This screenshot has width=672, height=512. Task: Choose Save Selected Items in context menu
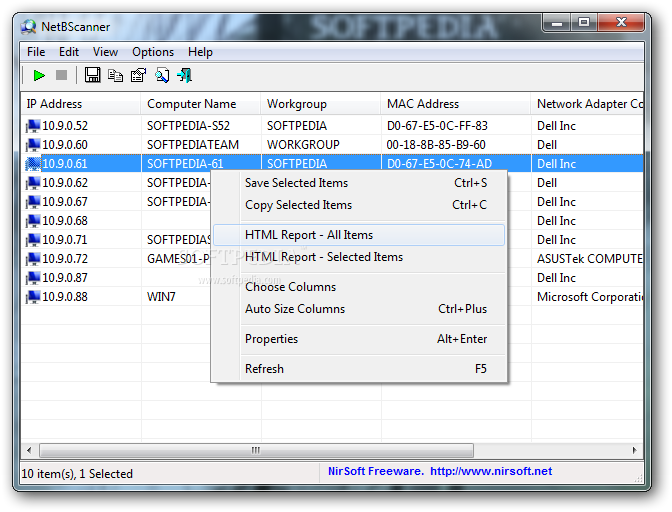(x=359, y=183)
